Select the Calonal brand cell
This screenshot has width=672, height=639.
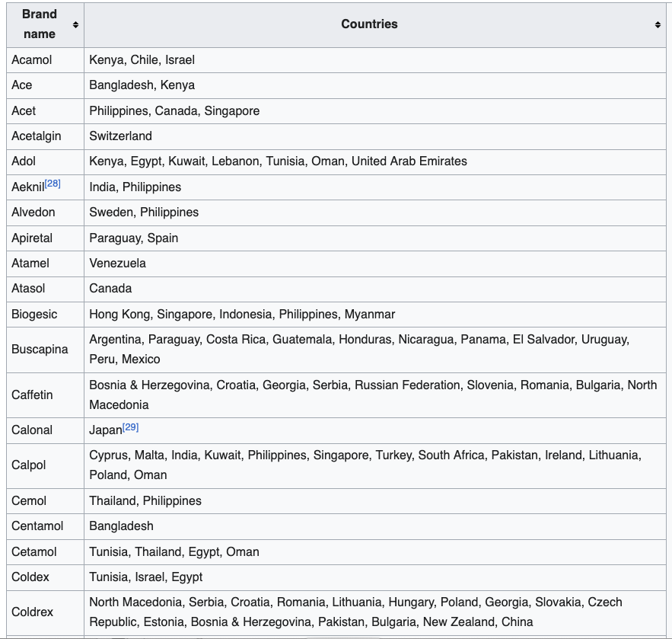pyautogui.click(x=46, y=430)
